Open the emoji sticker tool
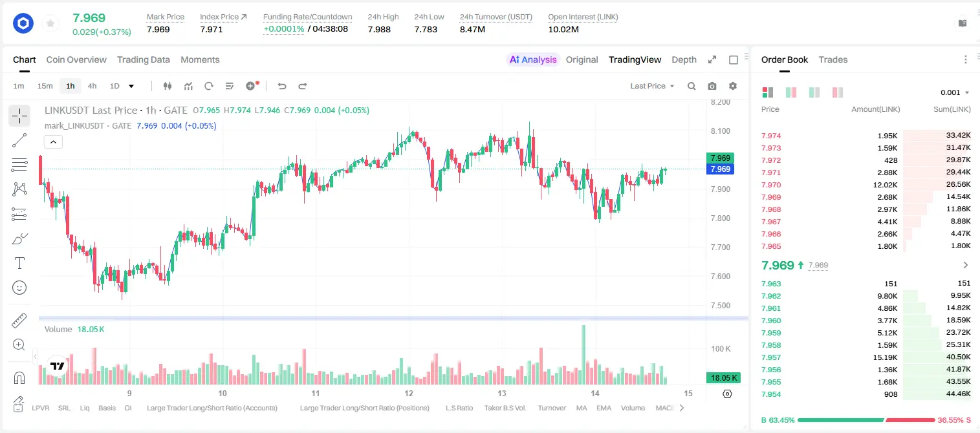 click(x=19, y=288)
